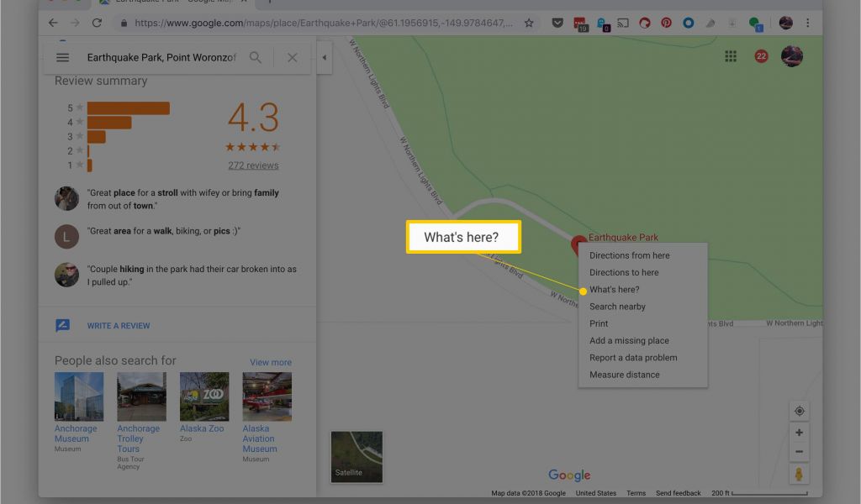
Task: Open the Alaska Zoo link
Action: [x=202, y=429]
